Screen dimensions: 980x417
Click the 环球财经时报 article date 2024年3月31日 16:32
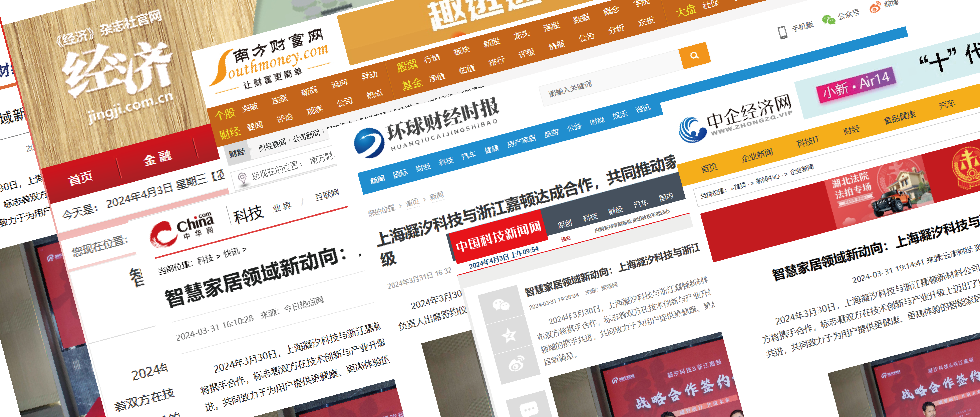[420, 278]
